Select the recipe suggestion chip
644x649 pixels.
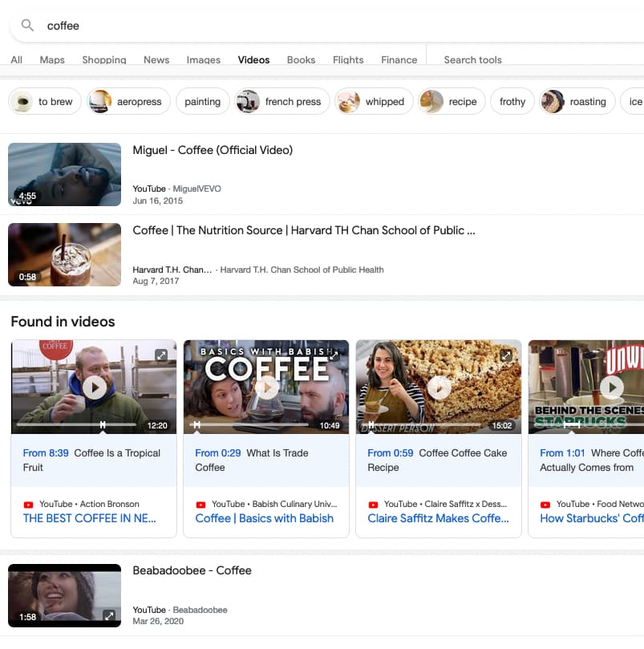(452, 101)
